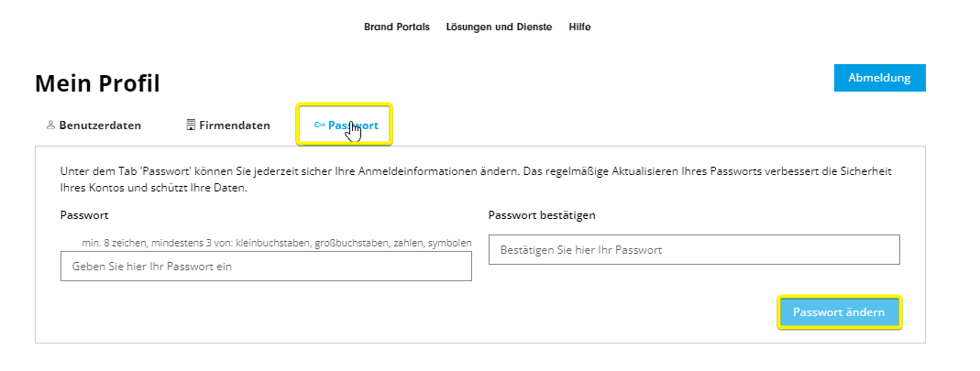Focus the Passwort bestätigen input field
Image resolution: width=980 pixels, height=371 pixels.
coord(694,250)
